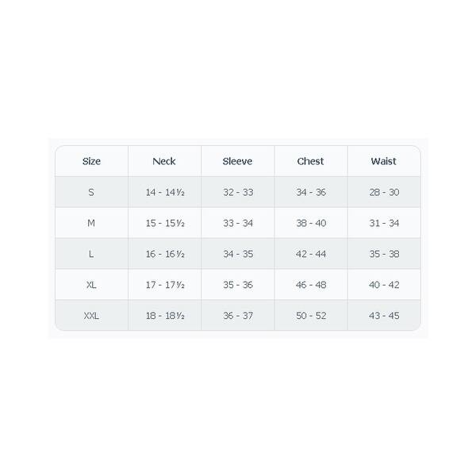Select the XL size row label
Viewport: 476px width, 476px height.
pyautogui.click(x=91, y=285)
